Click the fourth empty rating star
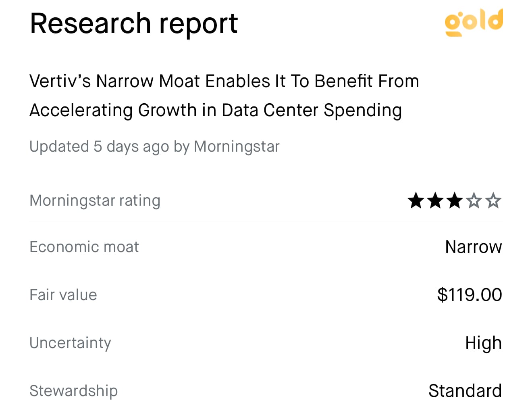Screen dimensions: 532x413 tap(474, 200)
